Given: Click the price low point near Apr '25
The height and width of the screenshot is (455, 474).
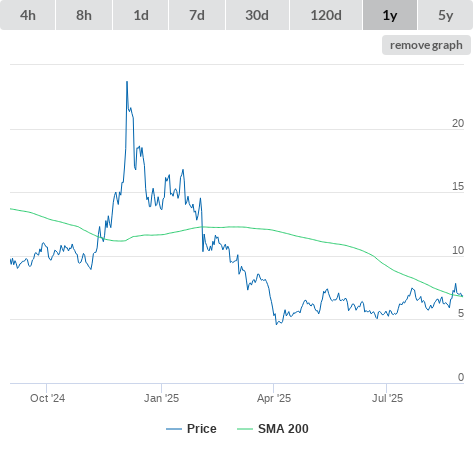Looking at the screenshot, I should 277,324.
